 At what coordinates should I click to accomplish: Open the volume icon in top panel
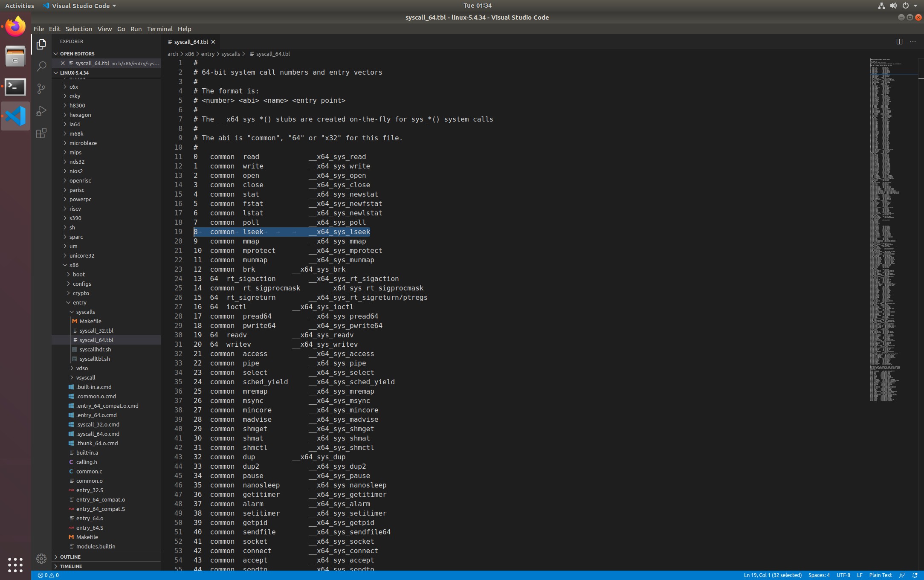click(893, 6)
